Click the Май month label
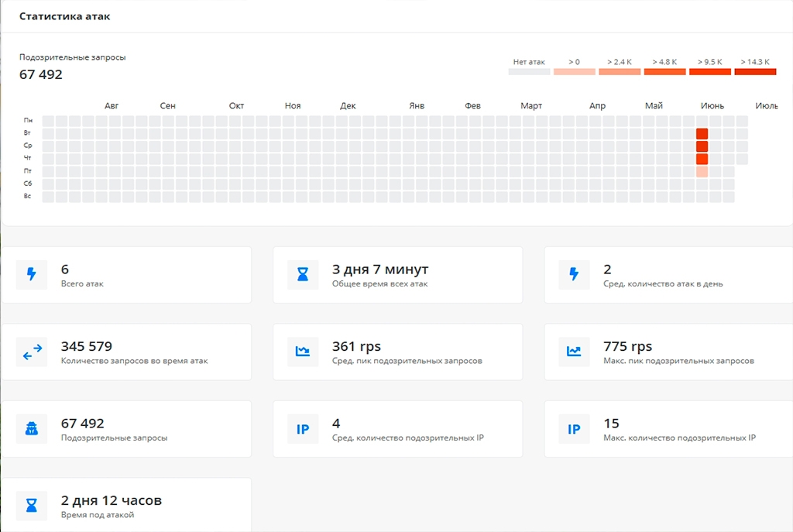The image size is (793, 532). [654, 105]
